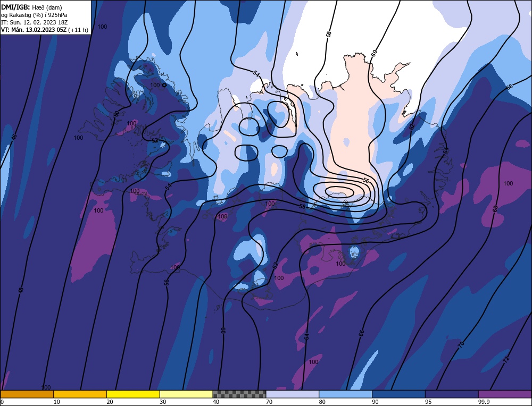Click the bright yellow 20–30 legend swatch
Image resolution: width=532 pixels, height=406 pixels.
(x=133, y=394)
